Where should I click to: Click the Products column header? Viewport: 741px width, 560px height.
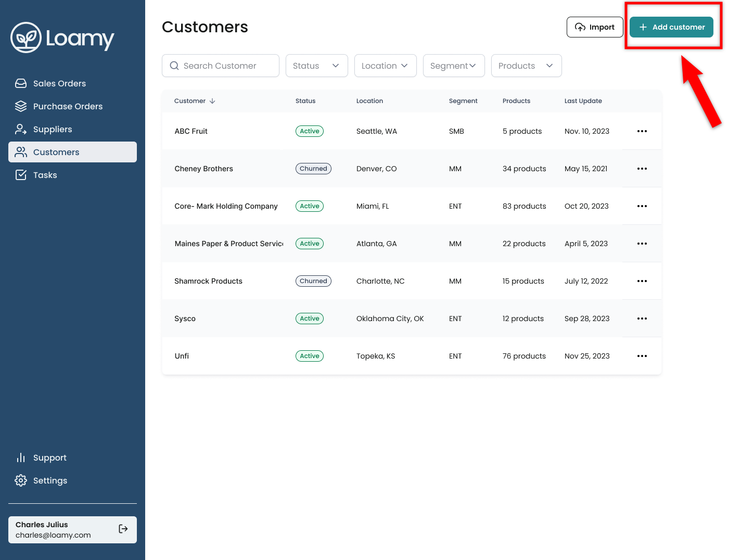click(x=516, y=101)
